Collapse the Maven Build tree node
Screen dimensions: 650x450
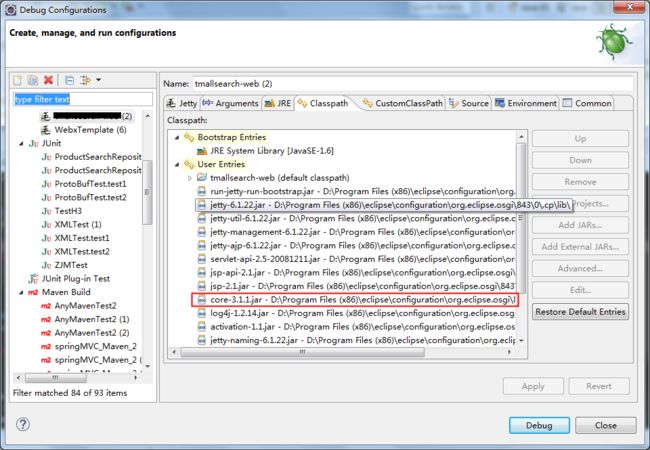coord(21,292)
